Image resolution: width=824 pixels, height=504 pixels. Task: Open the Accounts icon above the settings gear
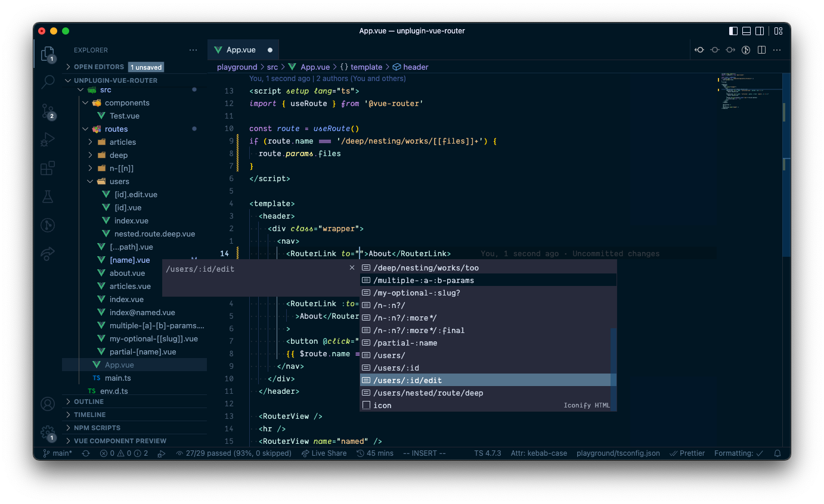pos(48,403)
